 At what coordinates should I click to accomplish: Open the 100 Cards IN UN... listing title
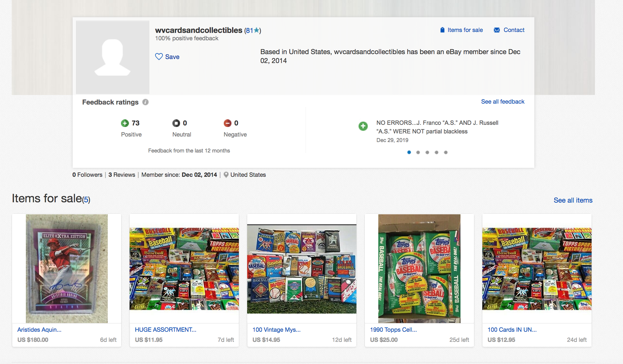pos(512,330)
